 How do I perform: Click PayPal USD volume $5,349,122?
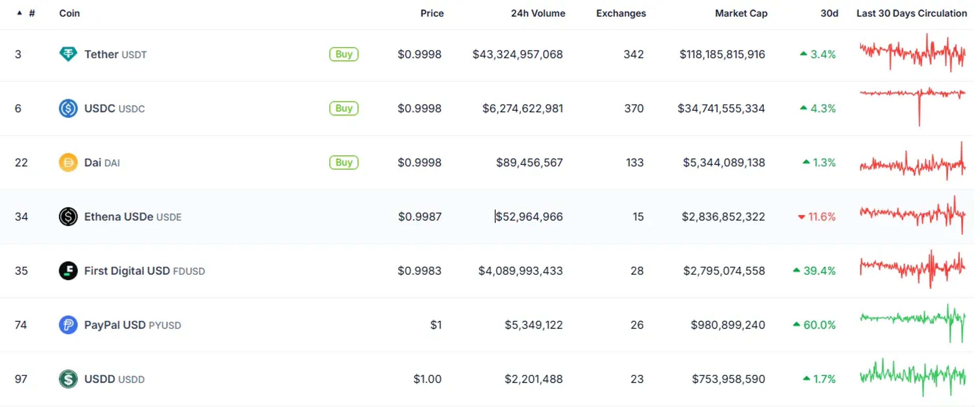[x=533, y=325]
